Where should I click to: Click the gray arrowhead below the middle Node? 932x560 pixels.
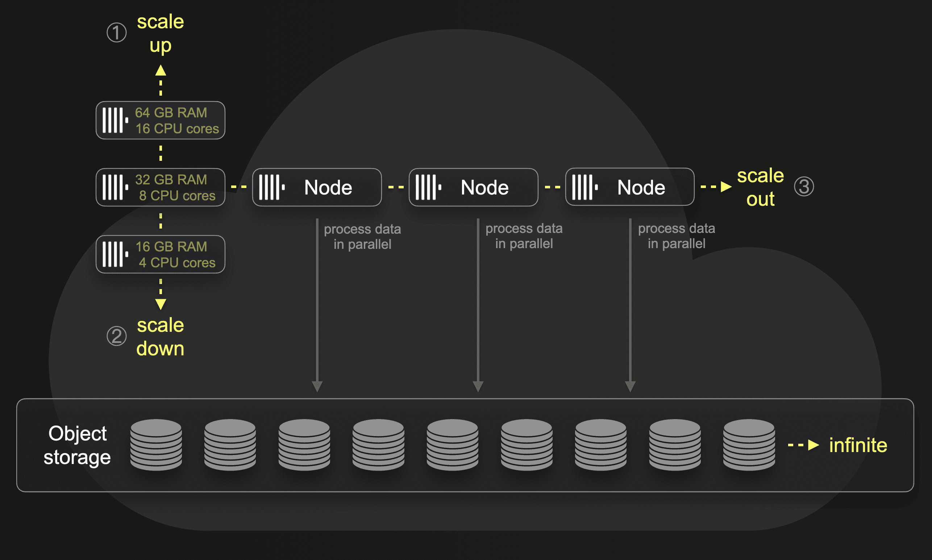478,387
